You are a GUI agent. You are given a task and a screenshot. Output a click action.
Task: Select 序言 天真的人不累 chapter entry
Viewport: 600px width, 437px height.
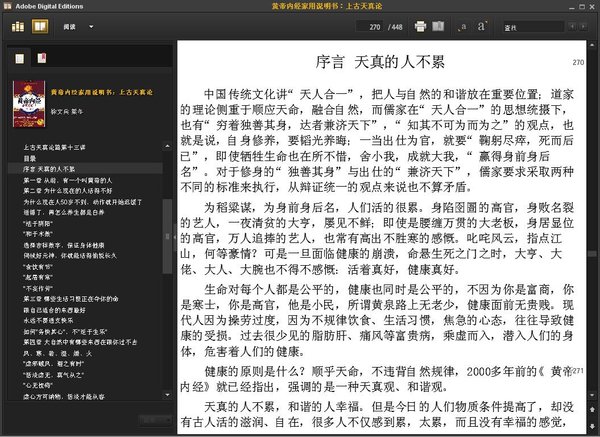[x=50, y=169]
